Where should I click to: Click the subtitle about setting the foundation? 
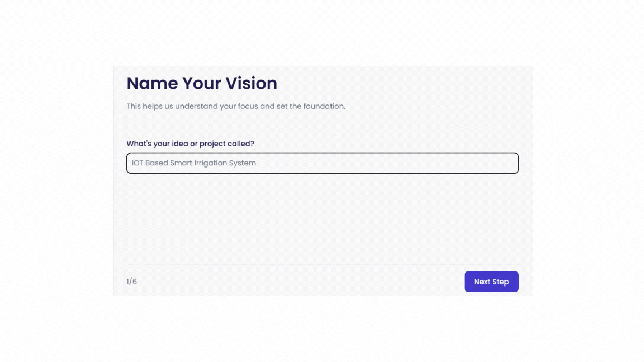coord(236,106)
